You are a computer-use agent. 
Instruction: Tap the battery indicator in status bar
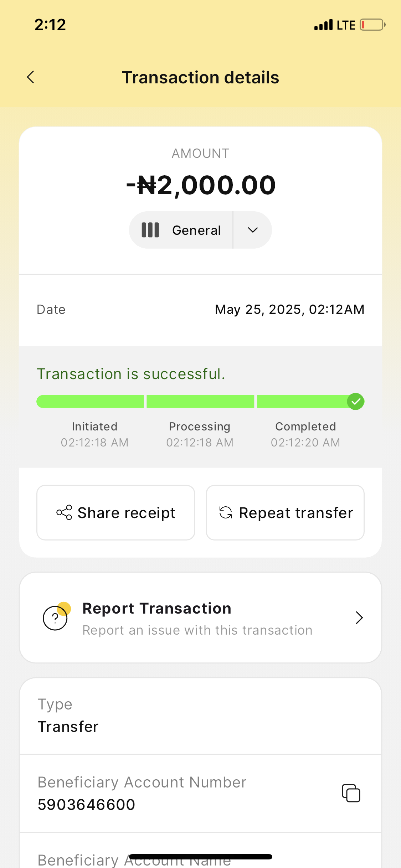coord(372,25)
